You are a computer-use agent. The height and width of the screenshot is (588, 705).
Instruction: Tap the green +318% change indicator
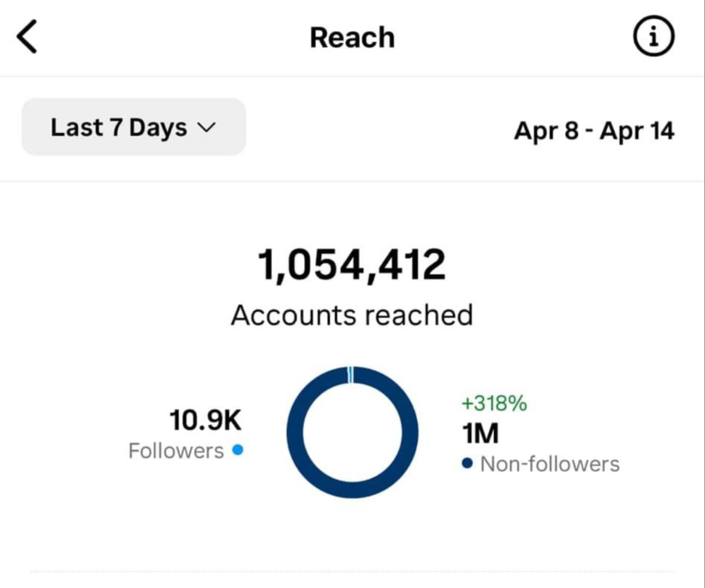pos(494,404)
